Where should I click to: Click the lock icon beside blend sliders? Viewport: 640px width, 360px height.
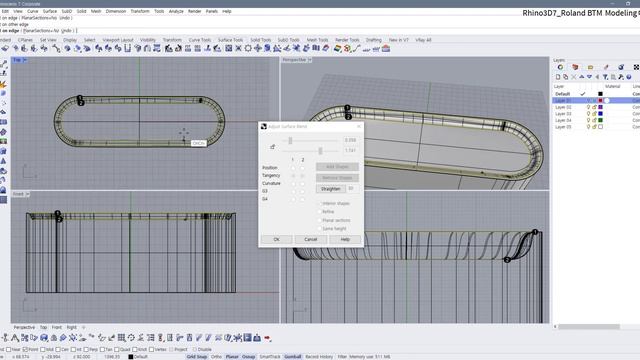[x=273, y=147]
